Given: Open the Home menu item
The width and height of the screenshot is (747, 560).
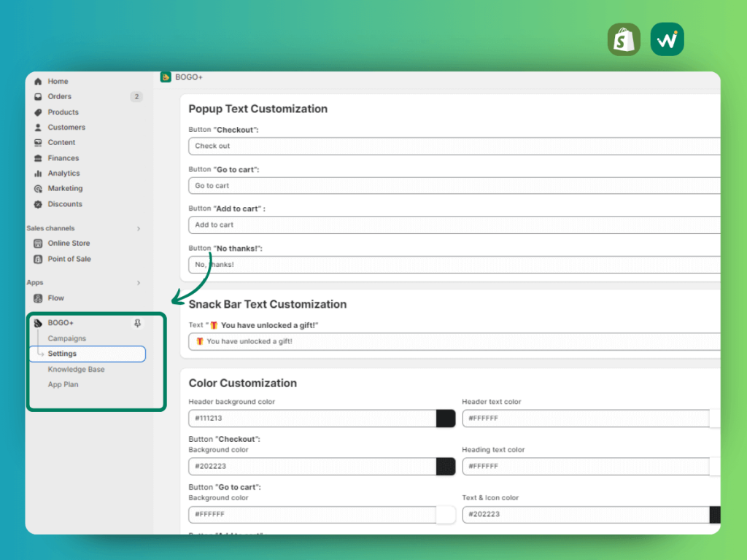Looking at the screenshot, I should coord(58,82).
